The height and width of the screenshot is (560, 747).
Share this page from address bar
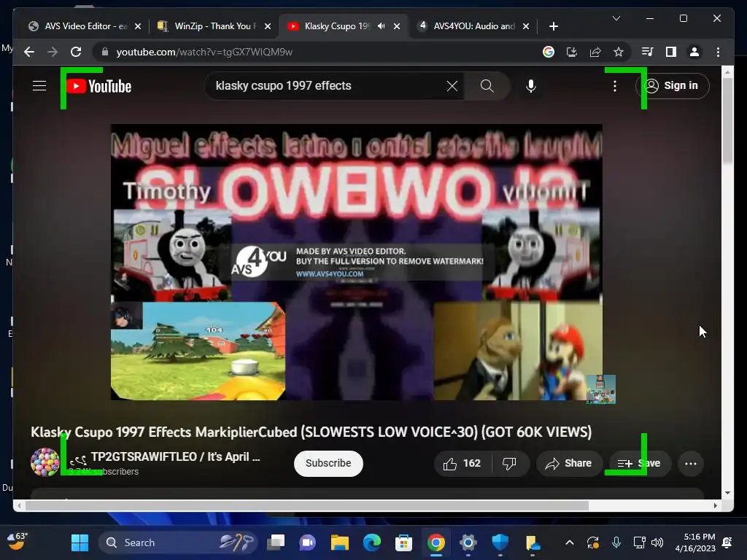coord(595,52)
